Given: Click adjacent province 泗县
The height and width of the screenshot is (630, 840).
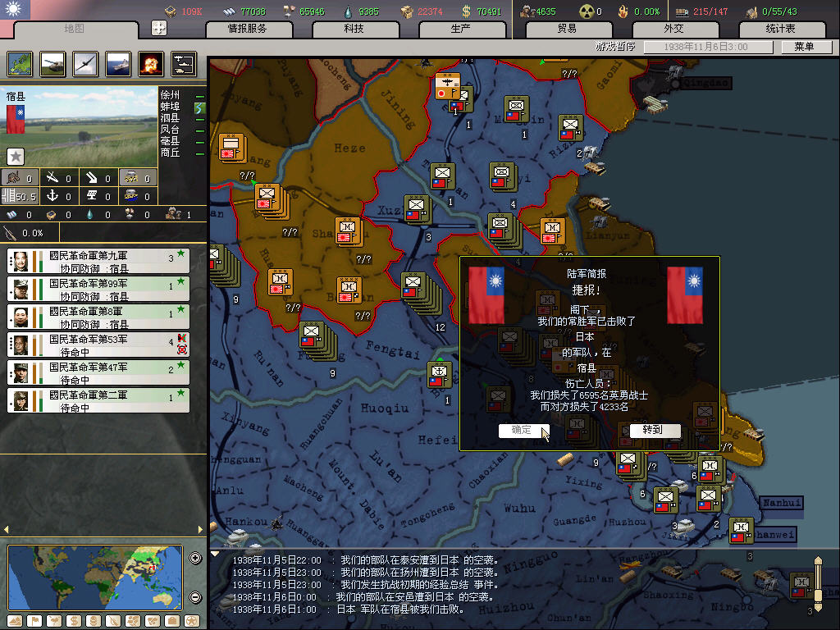Looking at the screenshot, I should [170, 118].
